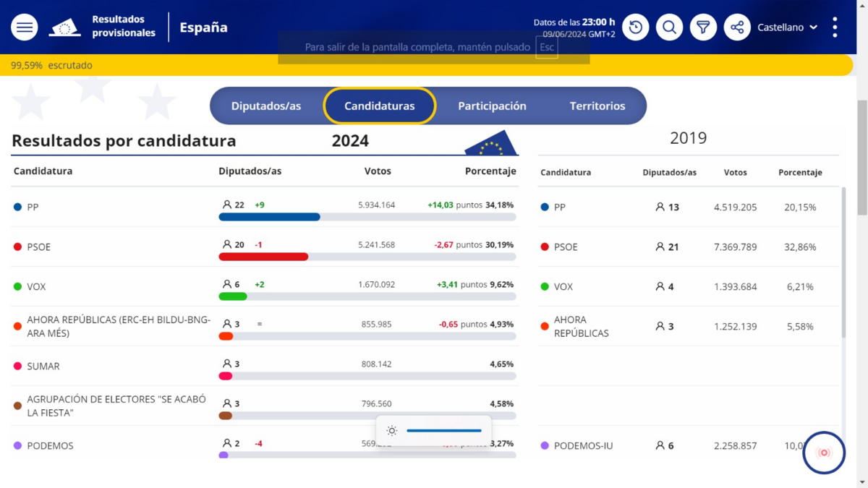
Task: Click the 99,59% escrutado status text
Action: pos(51,65)
